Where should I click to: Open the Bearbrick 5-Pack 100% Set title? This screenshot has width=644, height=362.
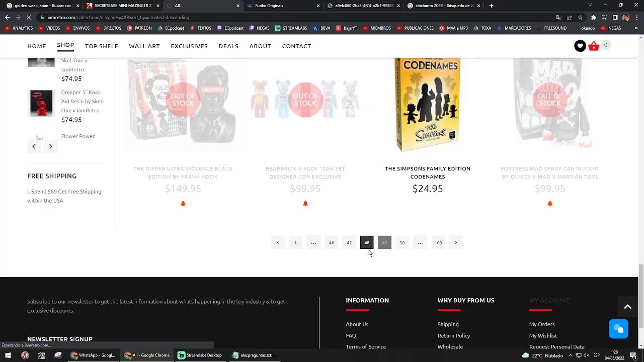click(x=305, y=172)
